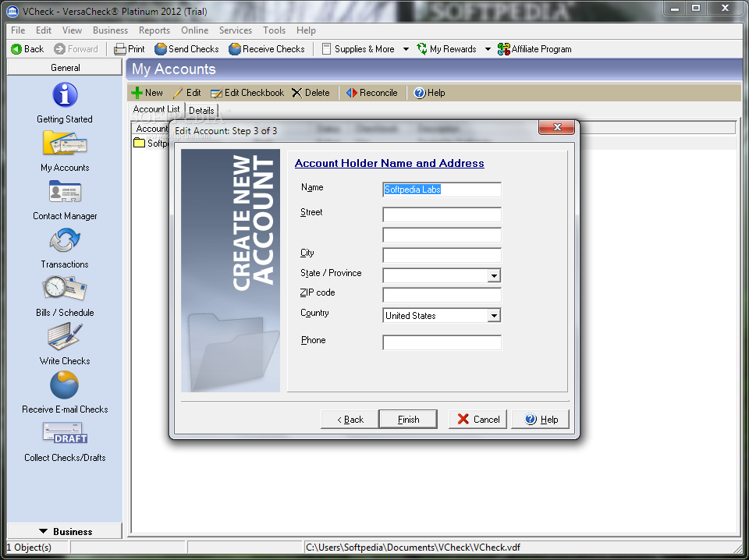Go Back in the main toolbar
Screen dimensions: 749x560
tap(27, 48)
